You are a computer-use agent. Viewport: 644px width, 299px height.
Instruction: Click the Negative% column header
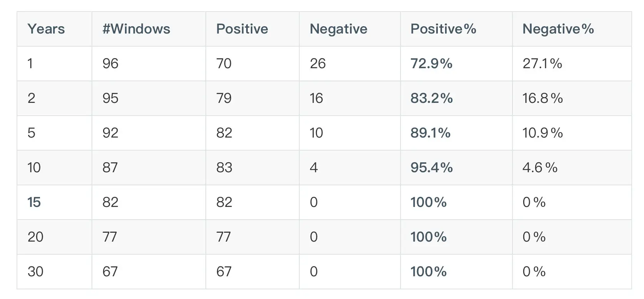pyautogui.click(x=558, y=29)
